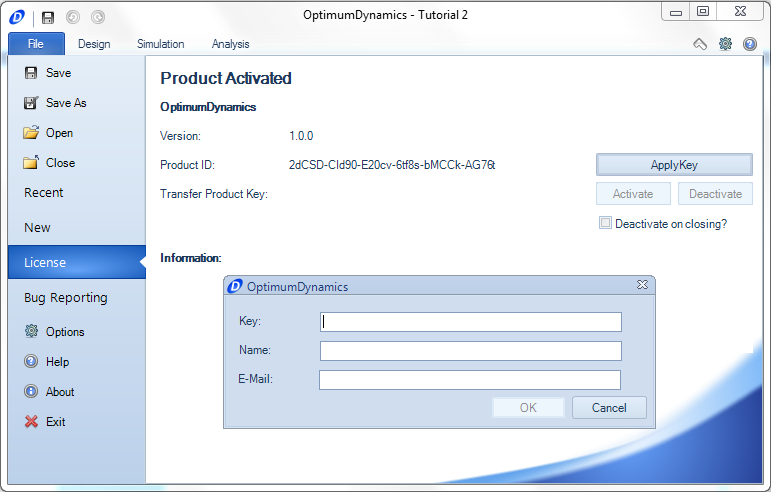Image resolution: width=771 pixels, height=492 pixels.
Task: Choose Exit in the File menu
Action: 77,422
